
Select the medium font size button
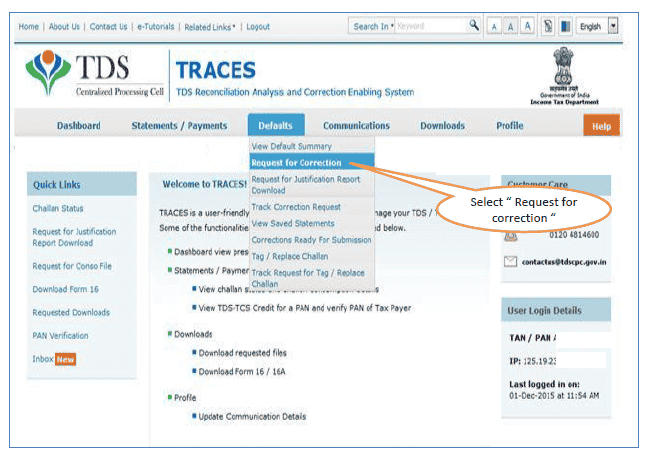coord(509,27)
